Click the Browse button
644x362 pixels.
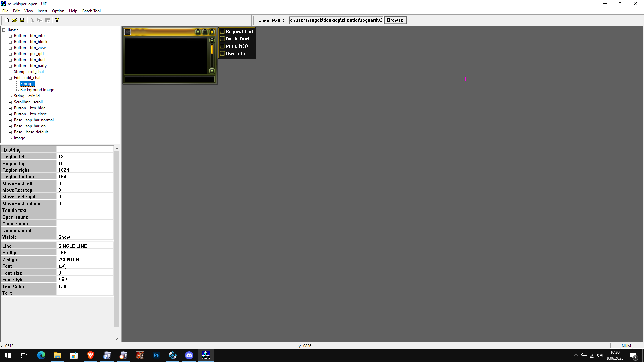coord(395,20)
